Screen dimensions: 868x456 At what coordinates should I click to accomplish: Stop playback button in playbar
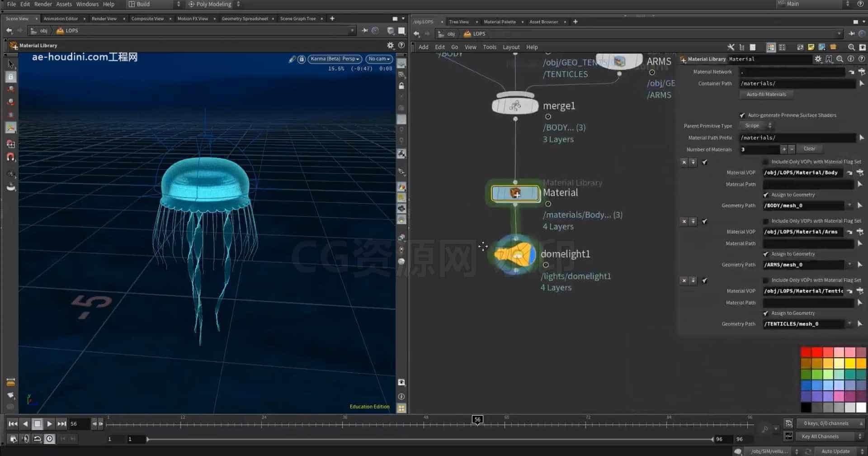coord(38,424)
